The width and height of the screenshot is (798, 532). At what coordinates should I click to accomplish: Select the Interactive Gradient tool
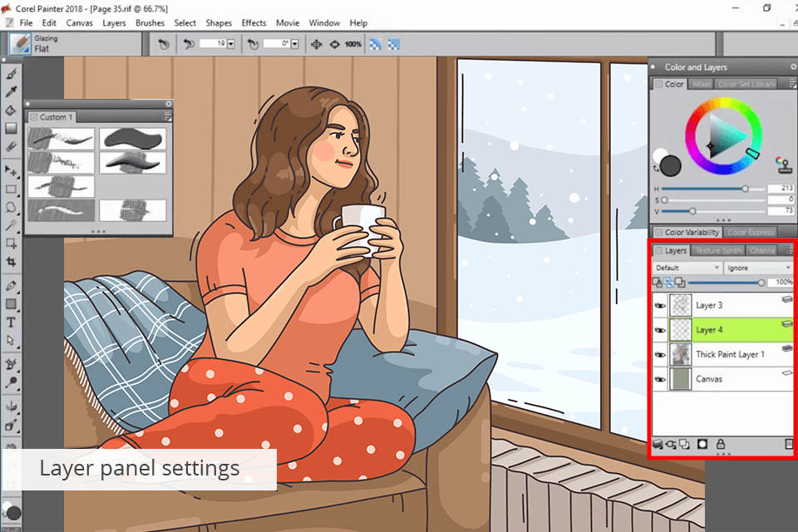tap(11, 128)
